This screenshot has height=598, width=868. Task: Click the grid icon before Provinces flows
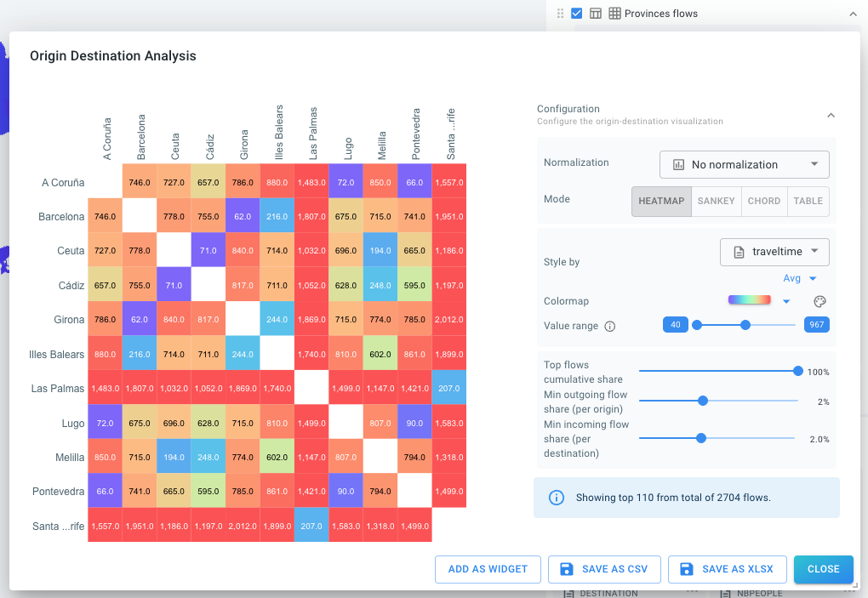pos(614,14)
